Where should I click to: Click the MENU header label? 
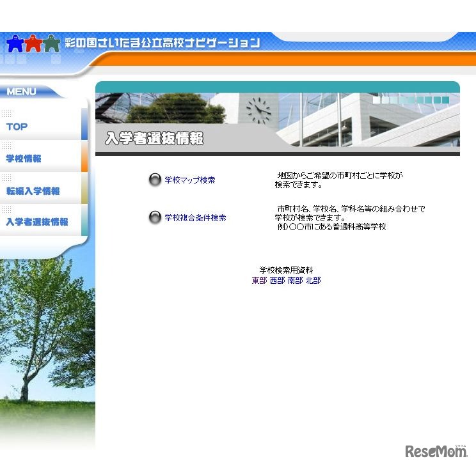click(22, 92)
